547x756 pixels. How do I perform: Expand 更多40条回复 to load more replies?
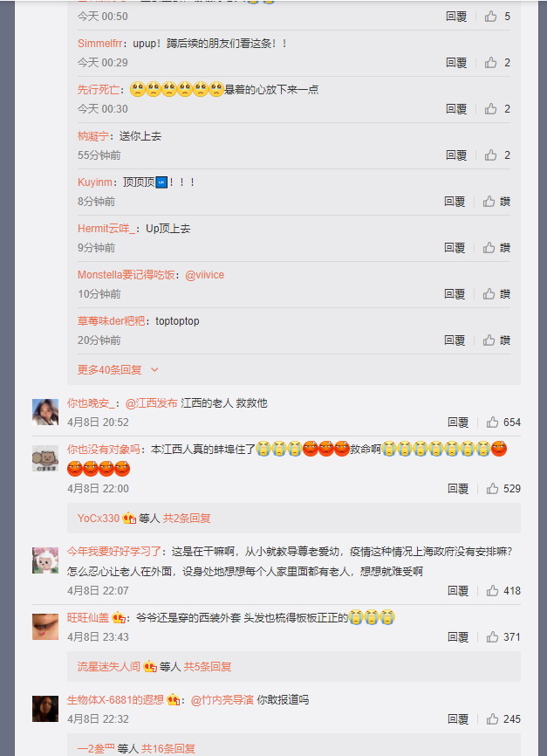coord(118,370)
